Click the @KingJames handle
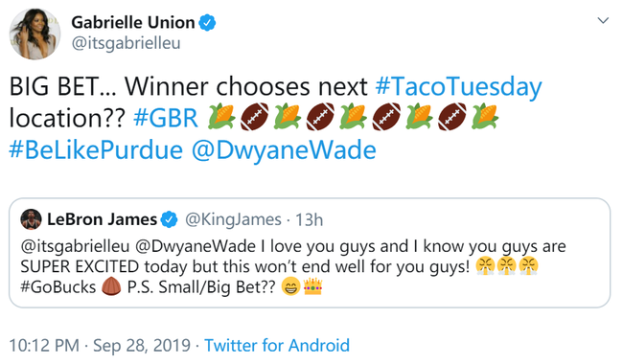The image size is (623, 364). point(233,219)
